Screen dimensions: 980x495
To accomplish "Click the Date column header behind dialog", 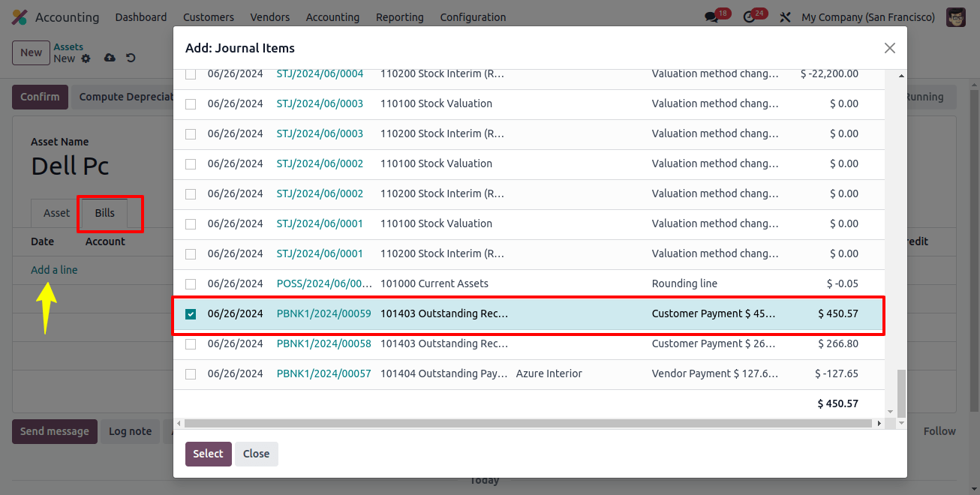I will click(43, 241).
